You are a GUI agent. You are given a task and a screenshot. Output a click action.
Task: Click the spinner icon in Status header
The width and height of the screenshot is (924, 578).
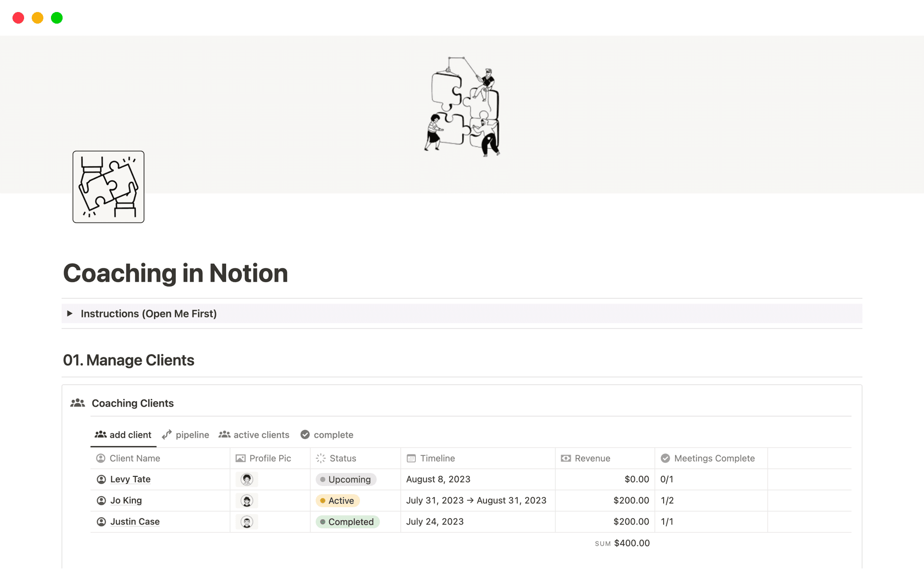pos(320,458)
